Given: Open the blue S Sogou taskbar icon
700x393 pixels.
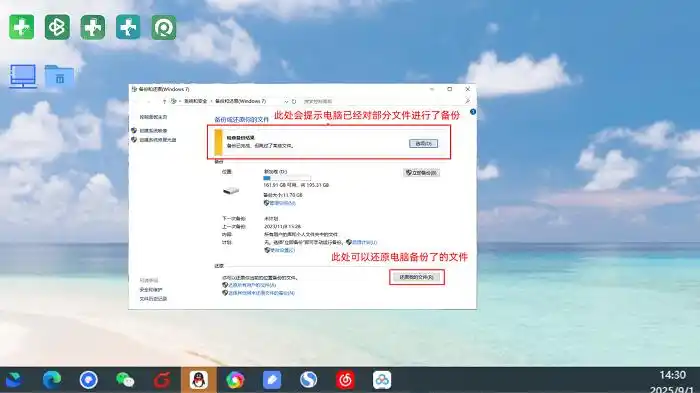Looking at the screenshot, I should 308,380.
